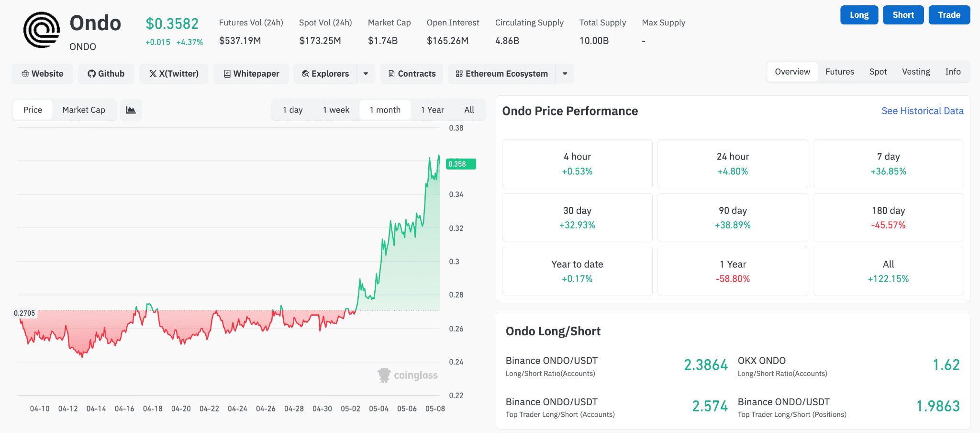Click the Ethereum Ecosystem button
This screenshot has height=433, width=980.
click(502, 74)
